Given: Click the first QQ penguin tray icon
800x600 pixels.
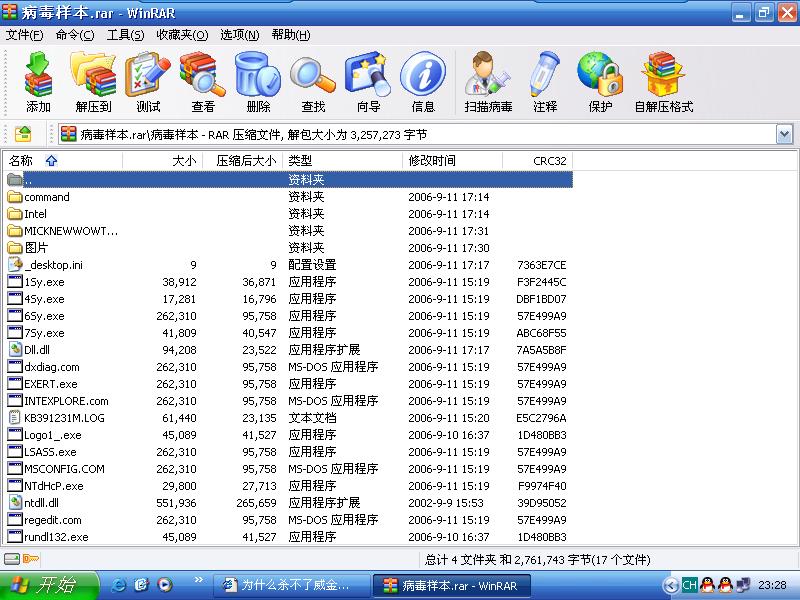Looking at the screenshot, I should click(x=708, y=585).
